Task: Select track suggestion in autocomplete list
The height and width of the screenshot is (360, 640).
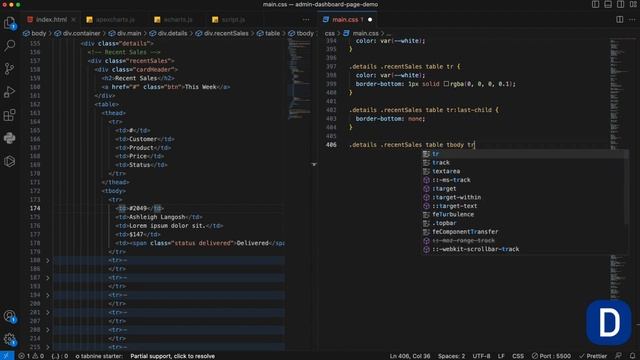Action: click(x=525, y=162)
